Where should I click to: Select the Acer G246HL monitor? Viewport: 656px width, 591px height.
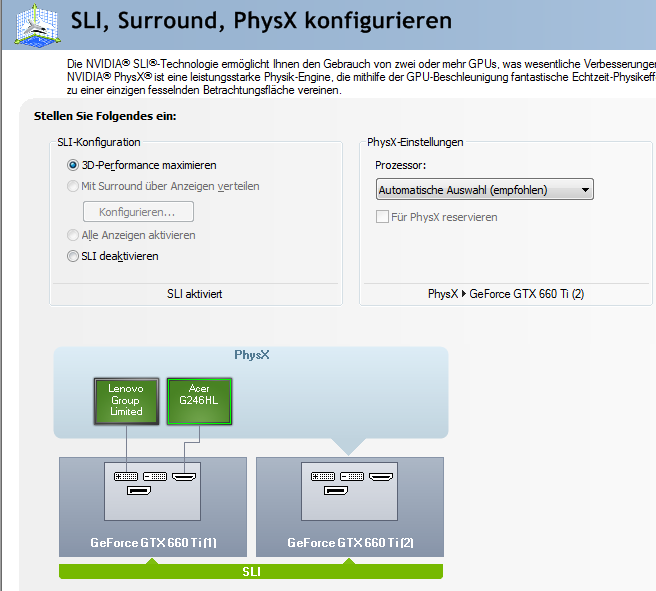[x=199, y=401]
